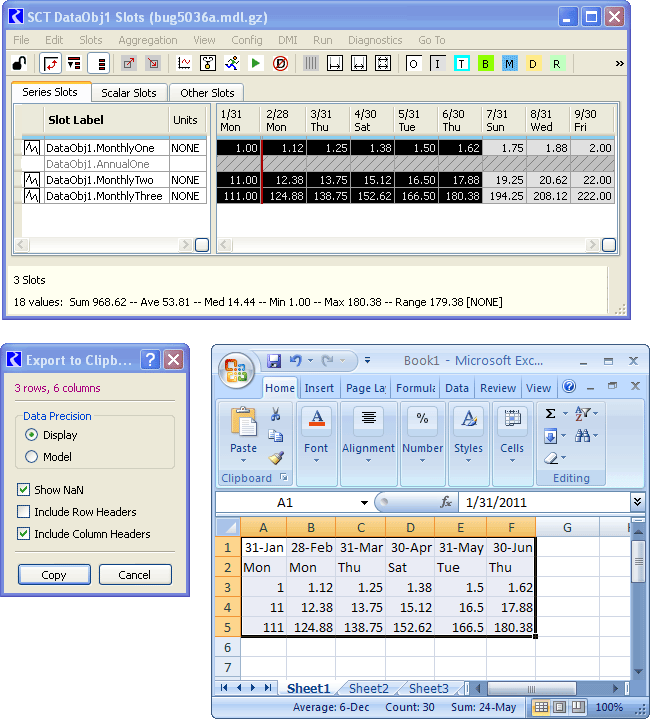Click the Excel Find binoculars icon
Image resolution: width=650 pixels, height=719 pixels.
[x=582, y=435]
